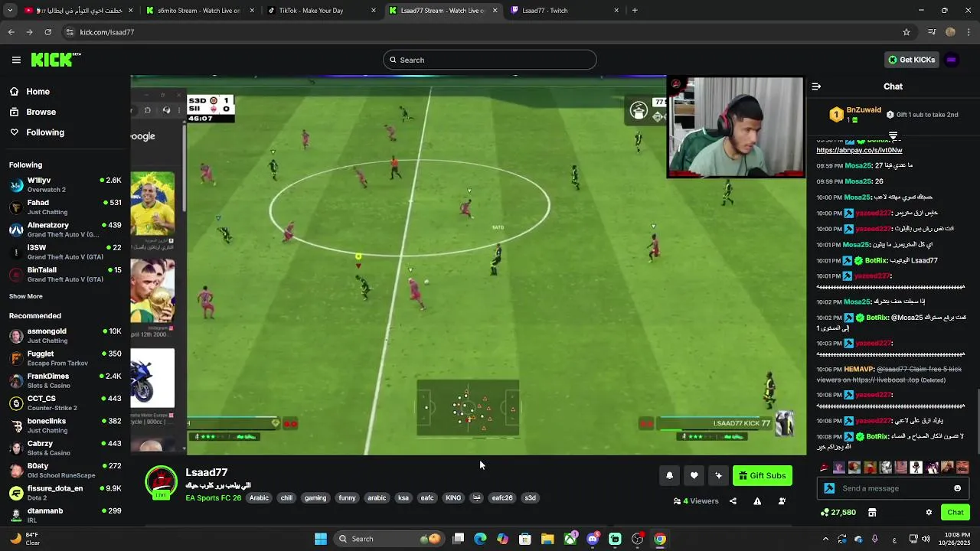Open File Explorer from taskbar
Screen dimensions: 980x551
(547, 539)
